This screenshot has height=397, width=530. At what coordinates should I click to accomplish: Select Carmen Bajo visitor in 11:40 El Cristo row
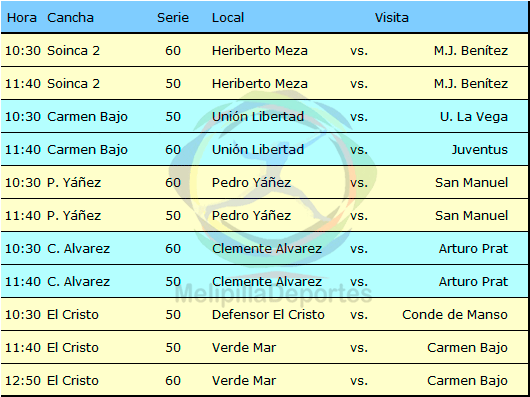coord(467,348)
